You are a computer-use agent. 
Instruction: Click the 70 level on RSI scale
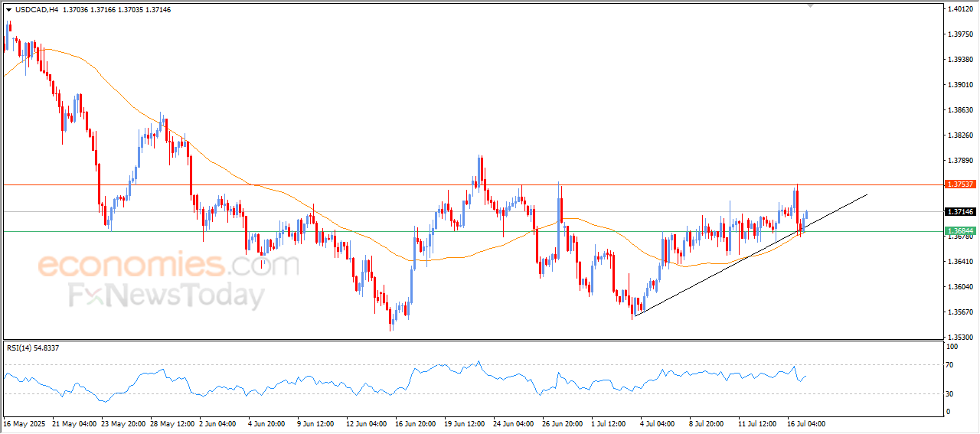coord(950,365)
